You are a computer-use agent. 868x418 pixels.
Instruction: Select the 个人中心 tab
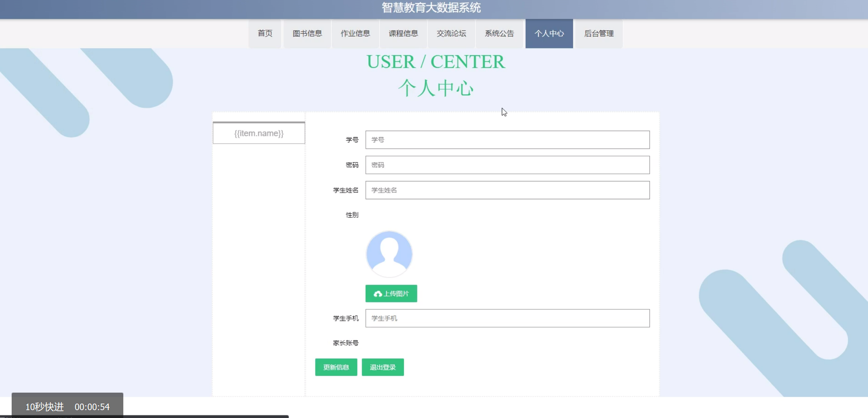pos(549,33)
